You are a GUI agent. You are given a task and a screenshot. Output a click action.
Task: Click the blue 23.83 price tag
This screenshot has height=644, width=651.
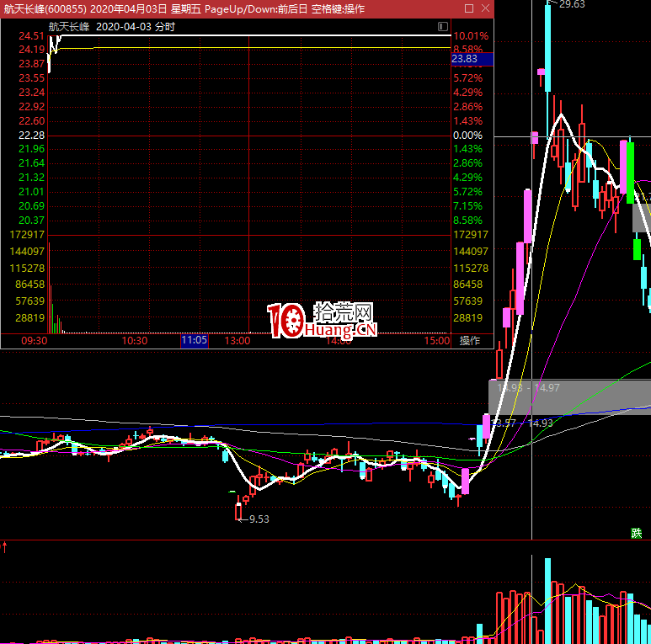pos(472,59)
